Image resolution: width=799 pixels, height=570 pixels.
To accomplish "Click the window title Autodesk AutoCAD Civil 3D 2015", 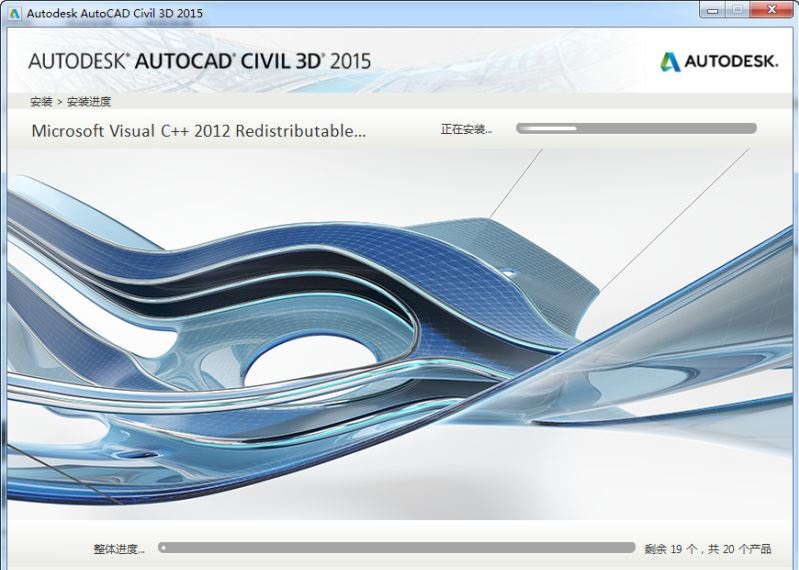I will (115, 13).
